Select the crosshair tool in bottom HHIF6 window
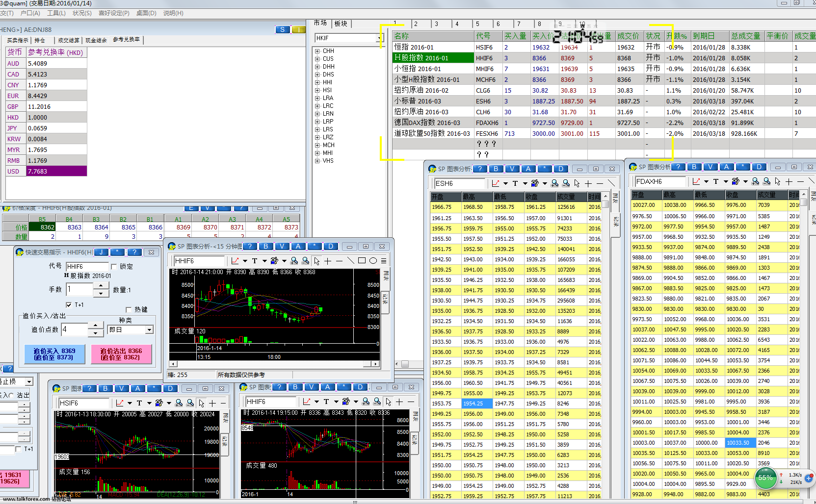 (x=399, y=402)
